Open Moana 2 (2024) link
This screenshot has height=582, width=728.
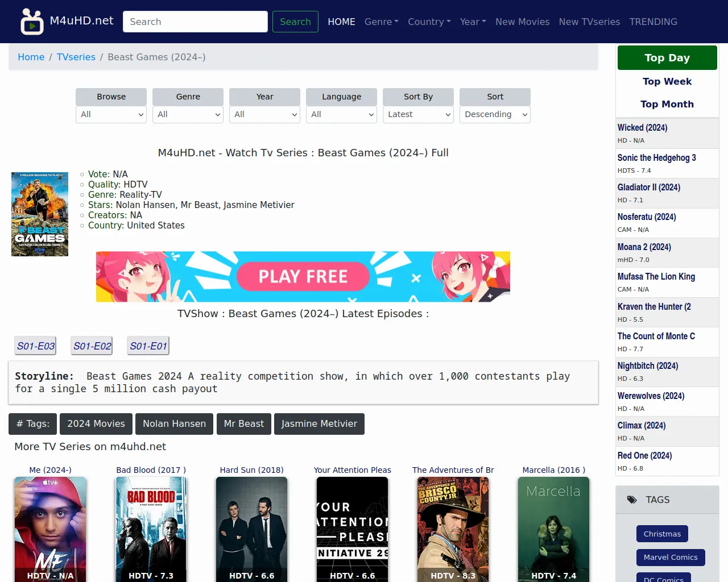click(x=644, y=247)
